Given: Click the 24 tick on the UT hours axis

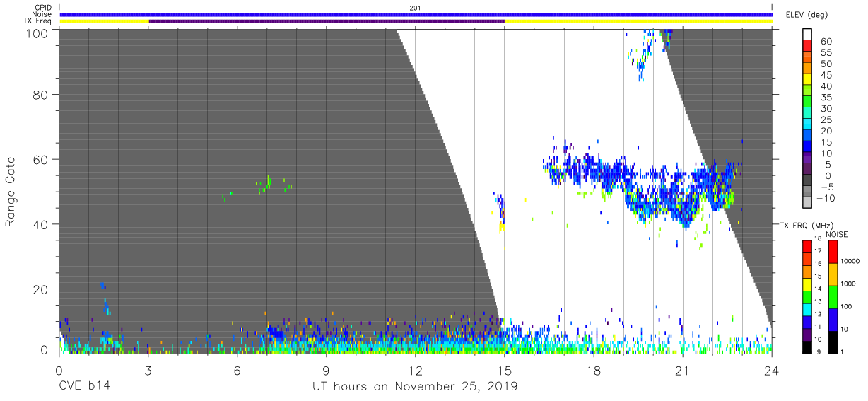Looking at the screenshot, I should [772, 370].
